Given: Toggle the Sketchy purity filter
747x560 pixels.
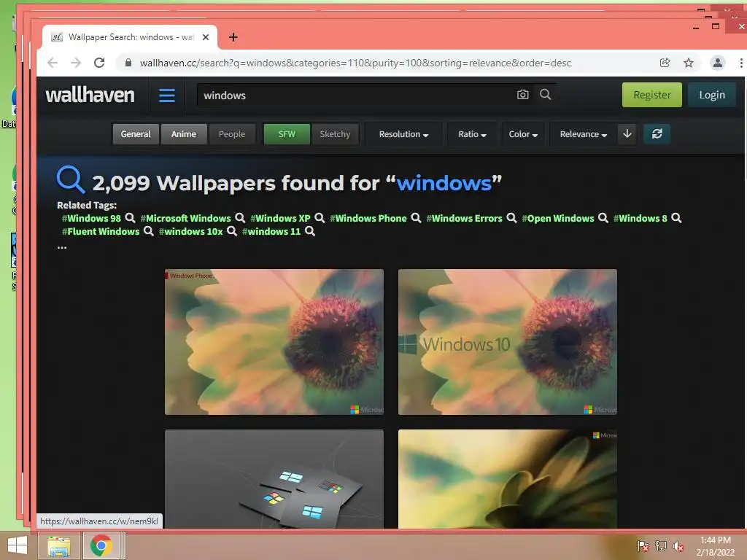Looking at the screenshot, I should click(x=335, y=134).
